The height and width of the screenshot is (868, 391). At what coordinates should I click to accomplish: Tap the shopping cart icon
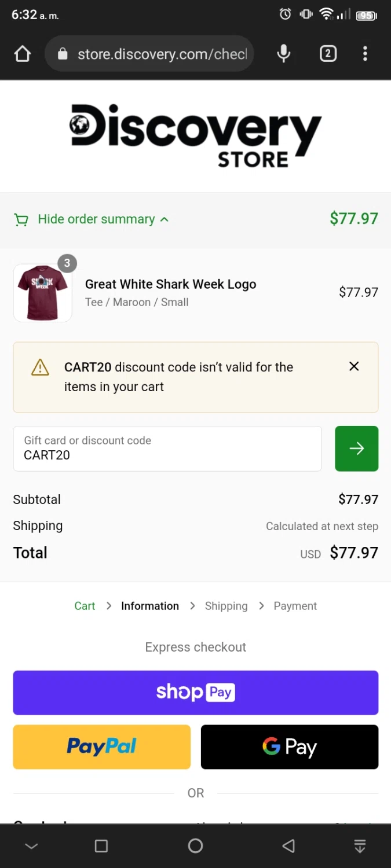(x=21, y=220)
